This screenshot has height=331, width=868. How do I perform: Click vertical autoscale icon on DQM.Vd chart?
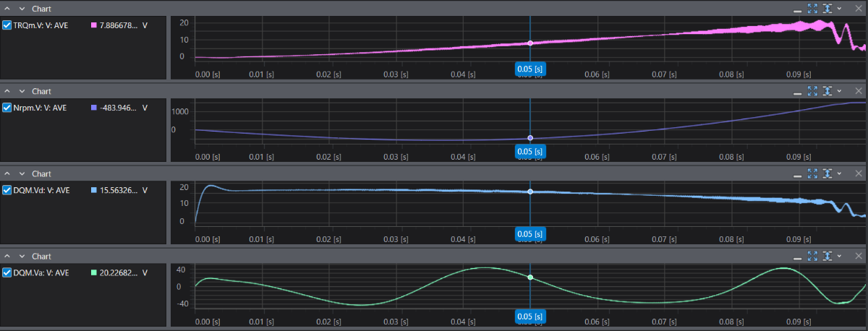coord(827,173)
